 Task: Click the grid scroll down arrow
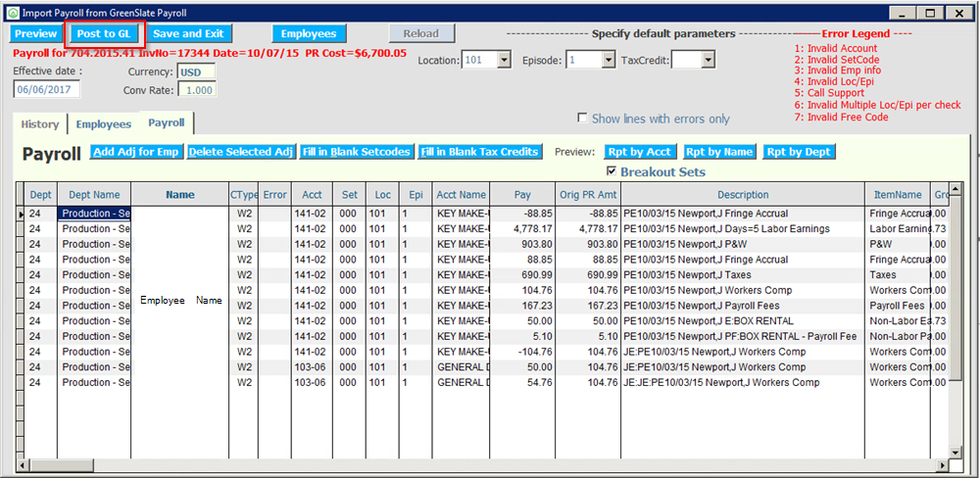955,452
